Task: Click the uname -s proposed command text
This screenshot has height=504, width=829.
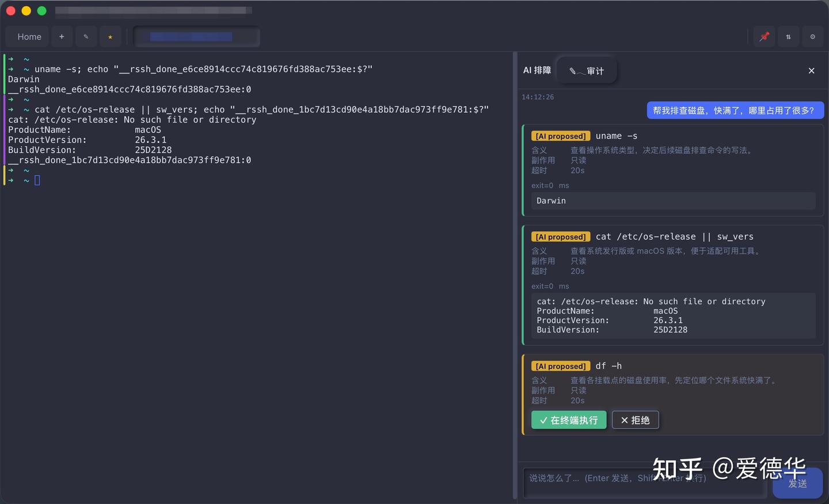Action: (617, 136)
